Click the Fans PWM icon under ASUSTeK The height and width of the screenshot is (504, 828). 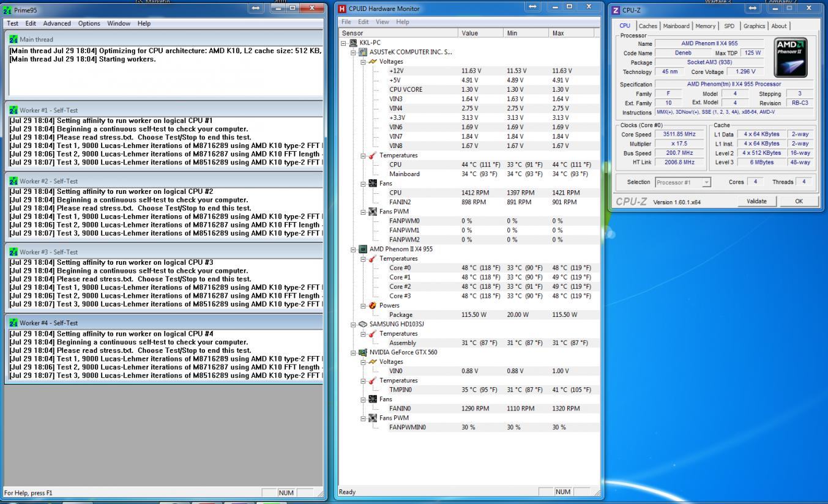point(373,212)
